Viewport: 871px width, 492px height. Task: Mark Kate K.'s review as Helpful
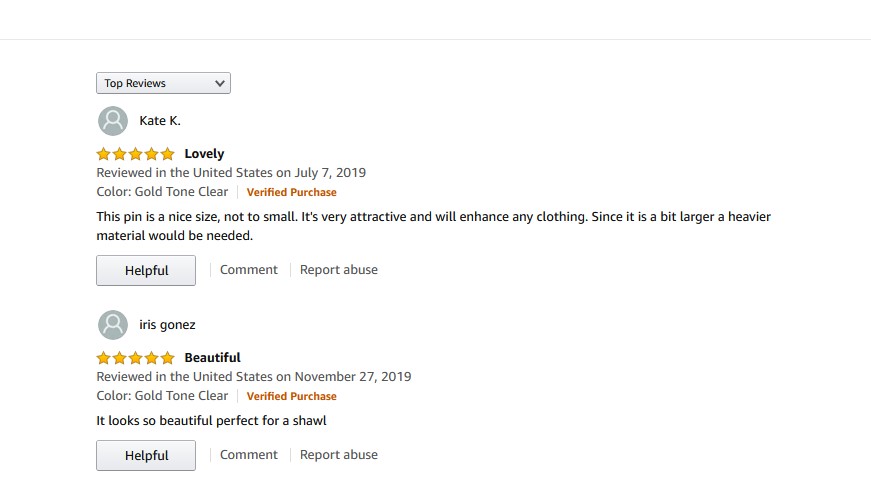[x=146, y=270]
